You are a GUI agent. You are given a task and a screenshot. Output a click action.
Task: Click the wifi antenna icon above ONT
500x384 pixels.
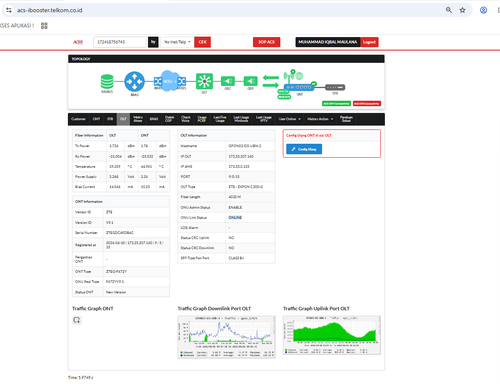pos(289,76)
